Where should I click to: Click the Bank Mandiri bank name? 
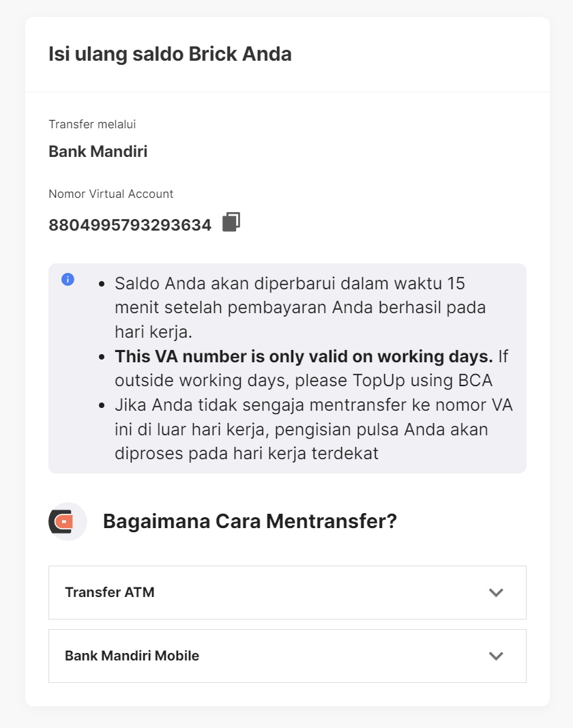[x=98, y=151]
